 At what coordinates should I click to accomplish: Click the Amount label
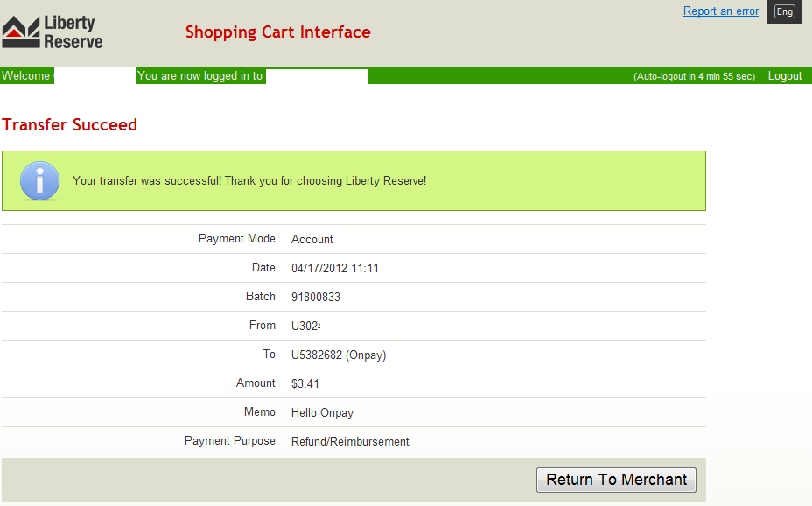(x=255, y=383)
